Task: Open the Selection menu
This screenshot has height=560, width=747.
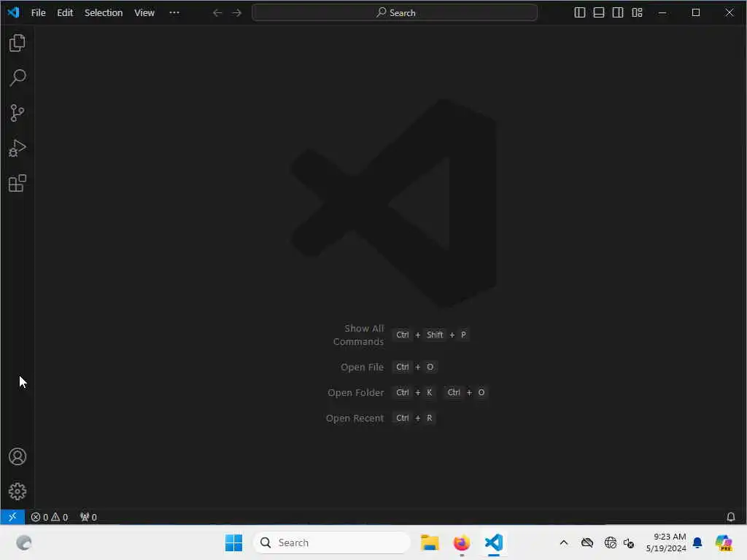Action: click(x=104, y=13)
